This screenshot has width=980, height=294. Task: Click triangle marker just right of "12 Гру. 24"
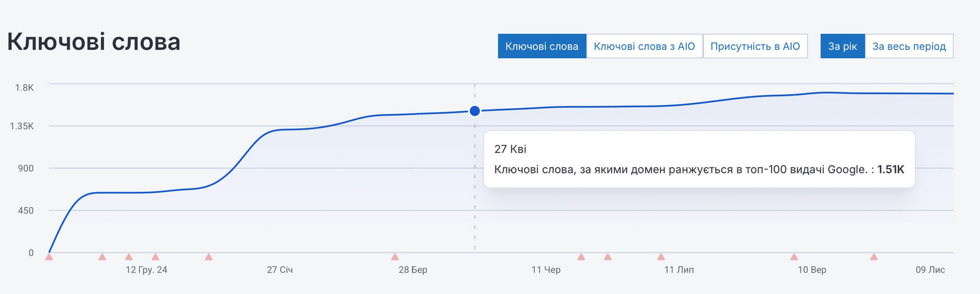point(156,257)
